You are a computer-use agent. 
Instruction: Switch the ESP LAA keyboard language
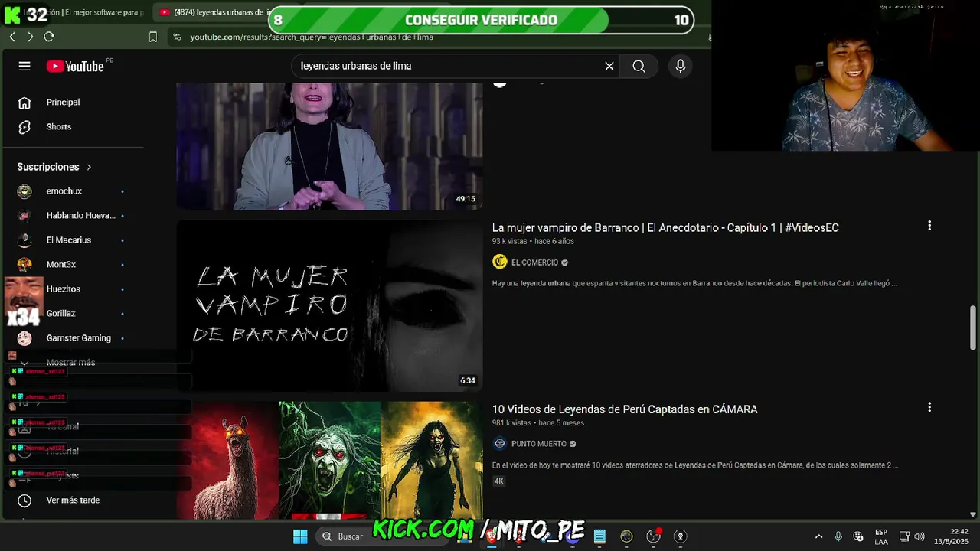pos(881,536)
